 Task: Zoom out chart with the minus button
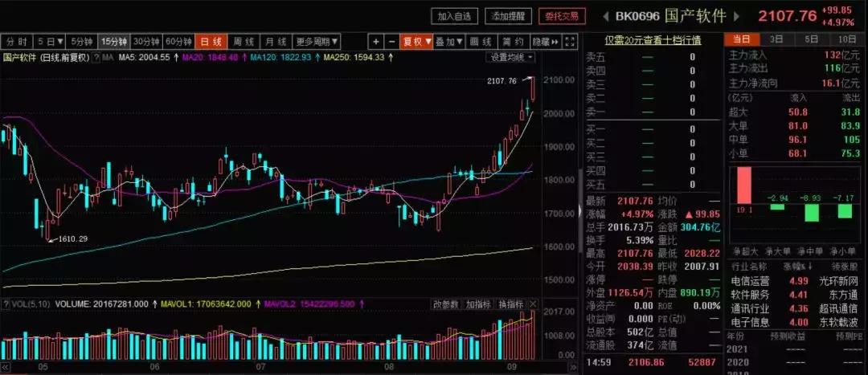pos(392,42)
